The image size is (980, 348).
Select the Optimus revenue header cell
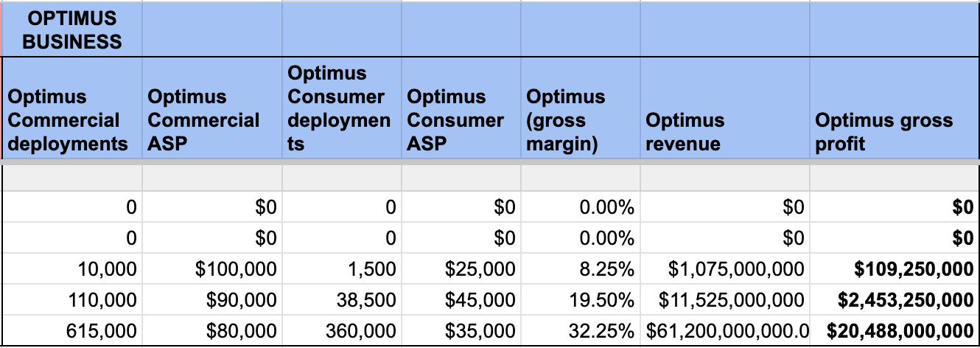pyautogui.click(x=725, y=132)
